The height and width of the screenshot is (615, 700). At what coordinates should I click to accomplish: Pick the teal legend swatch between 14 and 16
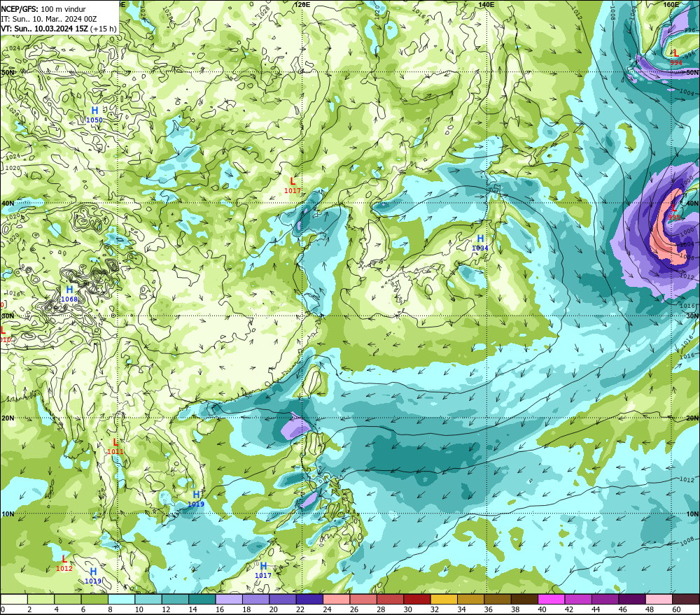[202, 599]
